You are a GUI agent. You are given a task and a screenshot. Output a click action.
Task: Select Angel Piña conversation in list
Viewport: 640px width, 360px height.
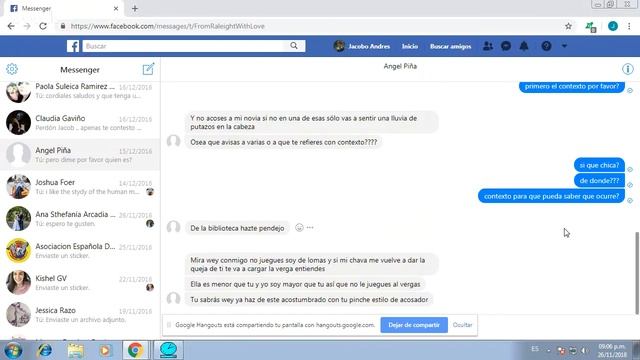80,154
